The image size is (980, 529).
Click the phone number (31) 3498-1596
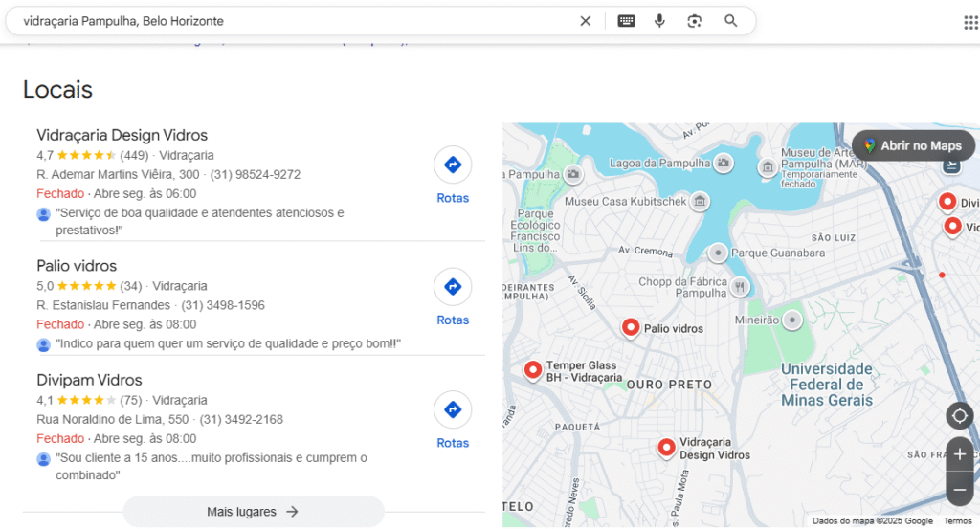pyautogui.click(x=222, y=305)
